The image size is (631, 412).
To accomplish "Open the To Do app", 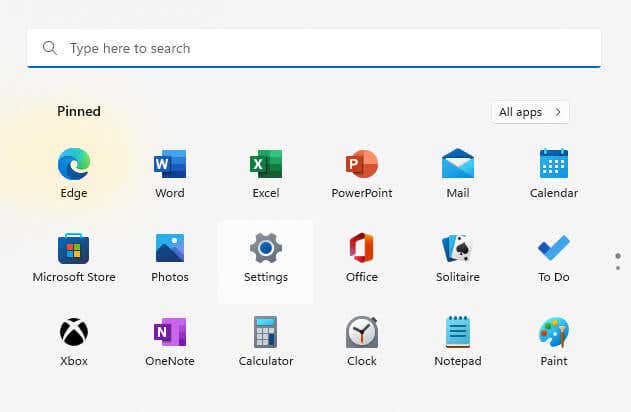I will (x=554, y=258).
